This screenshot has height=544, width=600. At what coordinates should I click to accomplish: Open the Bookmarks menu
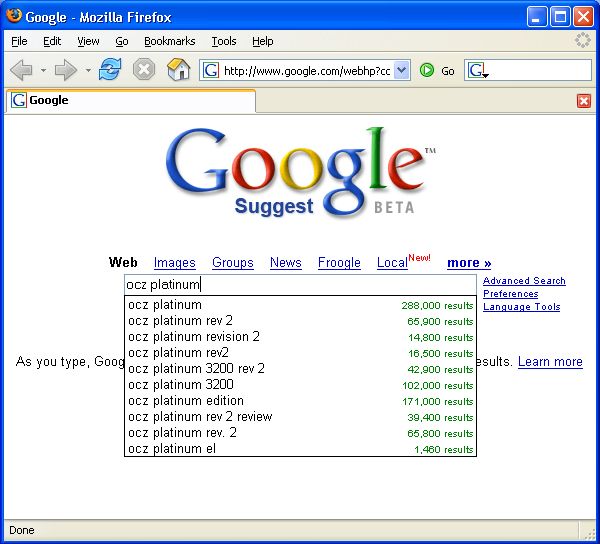[x=167, y=41]
